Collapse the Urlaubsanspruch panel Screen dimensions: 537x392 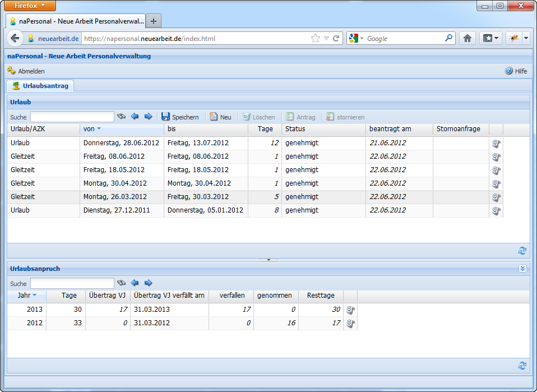(x=522, y=269)
